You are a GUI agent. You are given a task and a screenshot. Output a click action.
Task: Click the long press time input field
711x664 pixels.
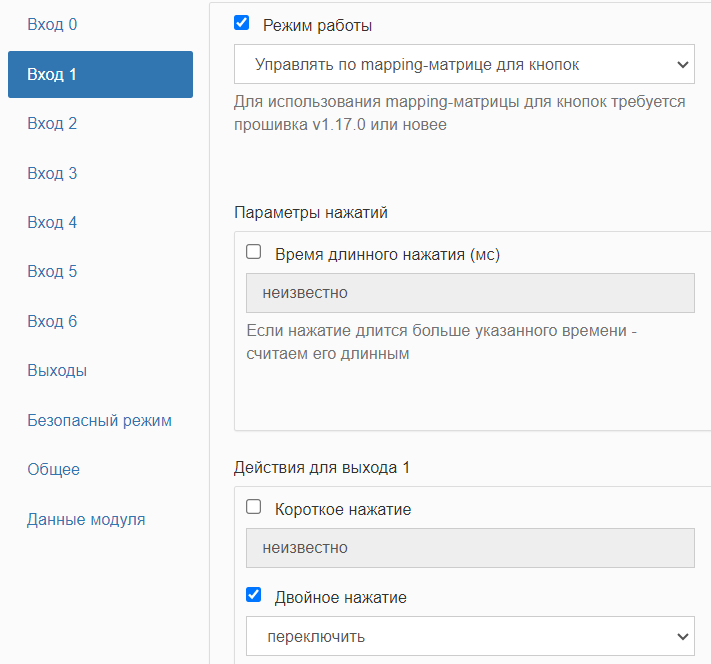pos(470,293)
